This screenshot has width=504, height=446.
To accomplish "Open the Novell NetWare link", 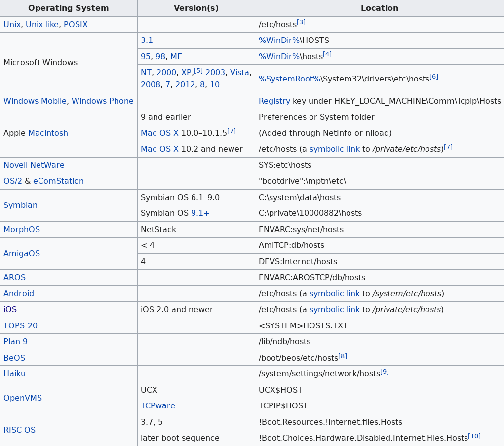I will 34,165.
